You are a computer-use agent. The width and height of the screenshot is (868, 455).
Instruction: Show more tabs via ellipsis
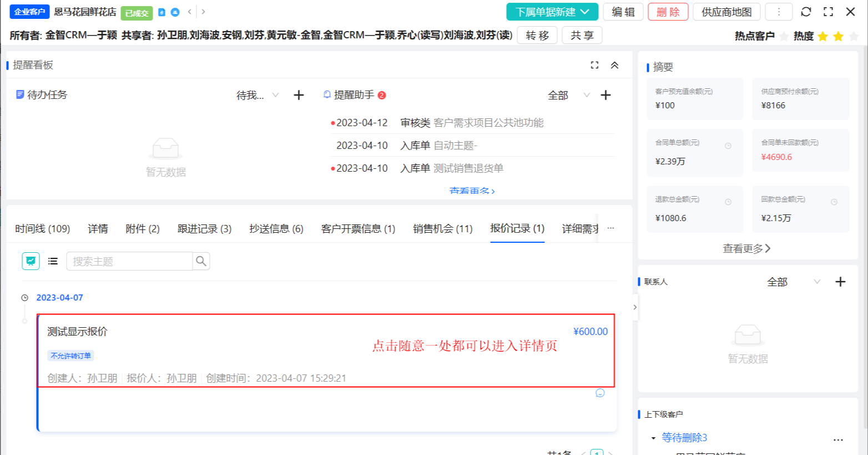coord(610,228)
